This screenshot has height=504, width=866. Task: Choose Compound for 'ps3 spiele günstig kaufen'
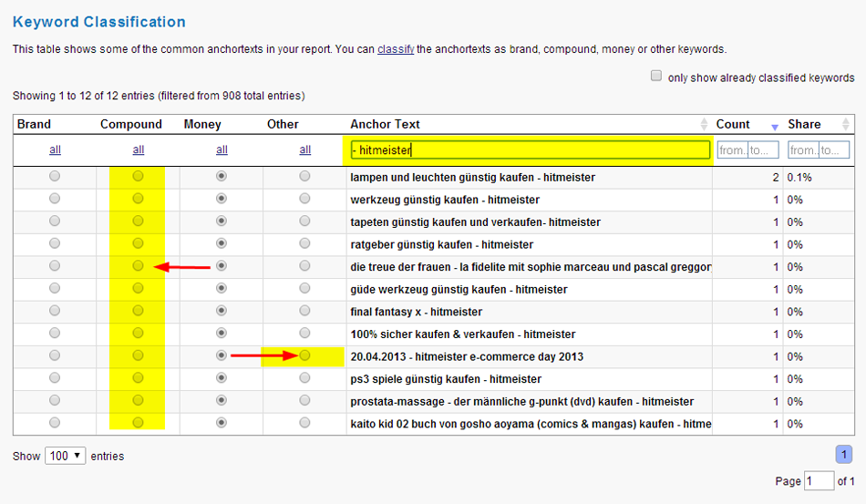pos(138,378)
